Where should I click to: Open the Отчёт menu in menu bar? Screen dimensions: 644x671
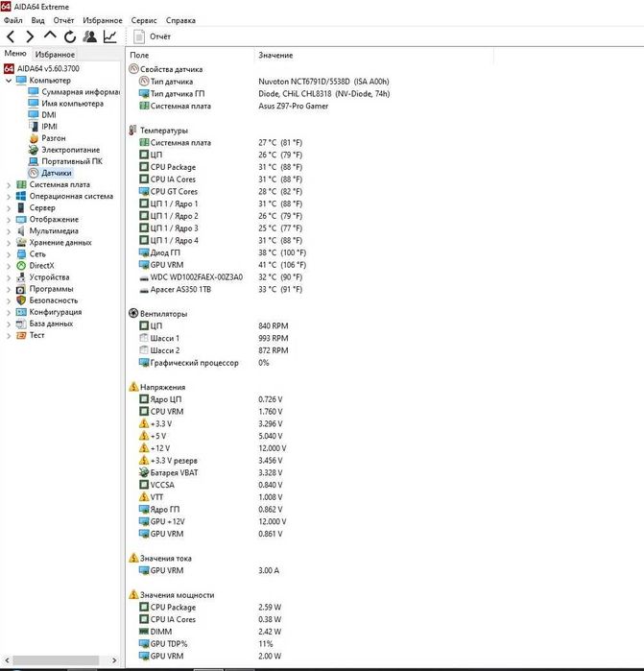click(x=63, y=20)
